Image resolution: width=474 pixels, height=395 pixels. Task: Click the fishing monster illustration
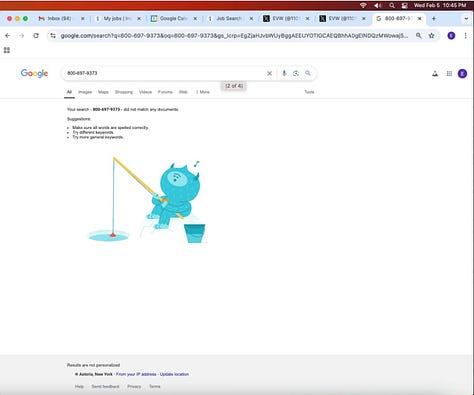[x=147, y=200]
